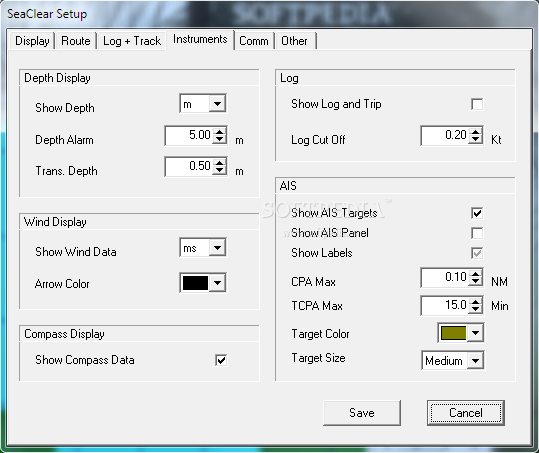The height and width of the screenshot is (453, 539).
Task: Decrease CPA Max with down arrow
Action: coord(475,282)
